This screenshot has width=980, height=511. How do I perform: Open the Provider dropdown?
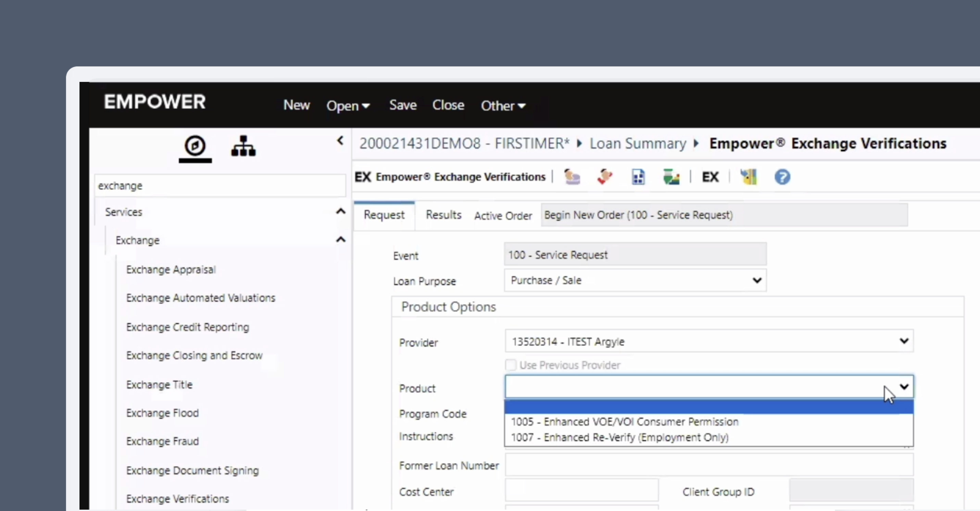(x=904, y=341)
